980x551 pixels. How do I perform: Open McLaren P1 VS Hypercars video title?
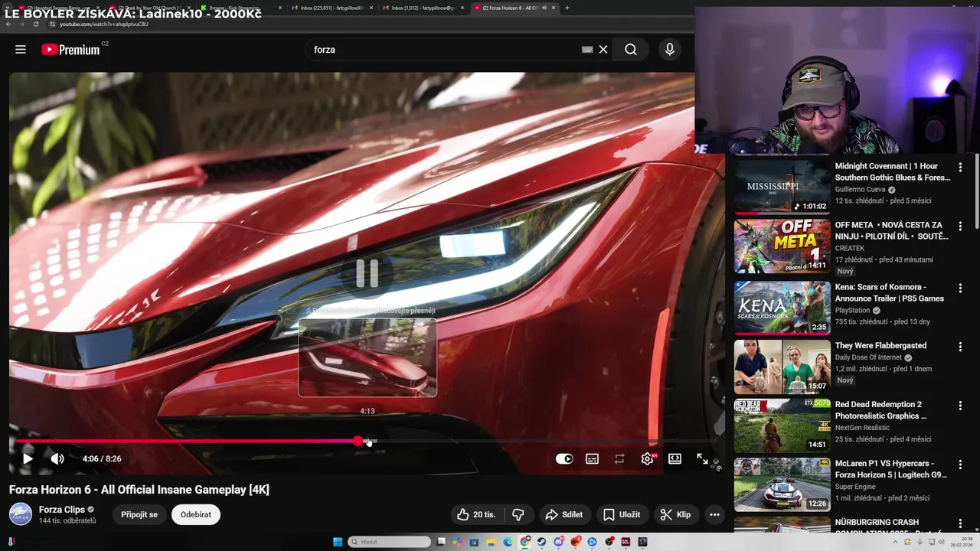(x=891, y=469)
